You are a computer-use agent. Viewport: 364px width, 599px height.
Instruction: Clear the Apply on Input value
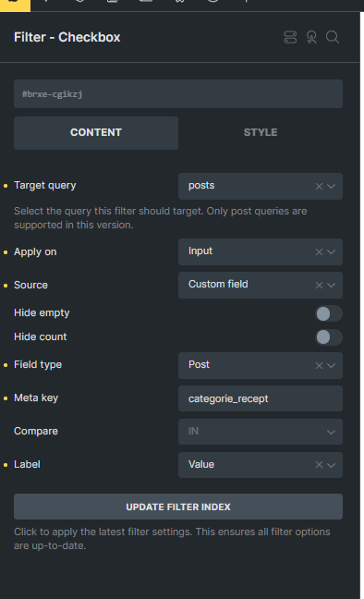[319, 251]
